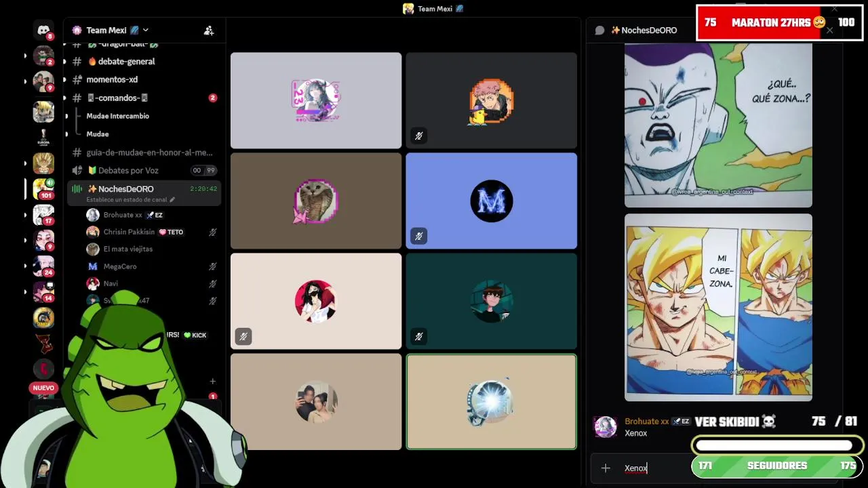
Task: Click Brohuate xx avatar in chat
Action: point(606,427)
